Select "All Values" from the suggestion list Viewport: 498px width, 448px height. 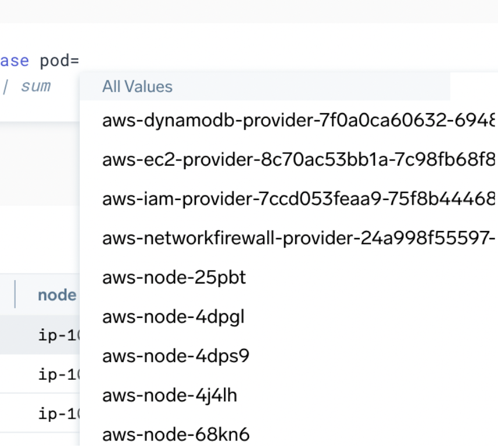coord(137,86)
